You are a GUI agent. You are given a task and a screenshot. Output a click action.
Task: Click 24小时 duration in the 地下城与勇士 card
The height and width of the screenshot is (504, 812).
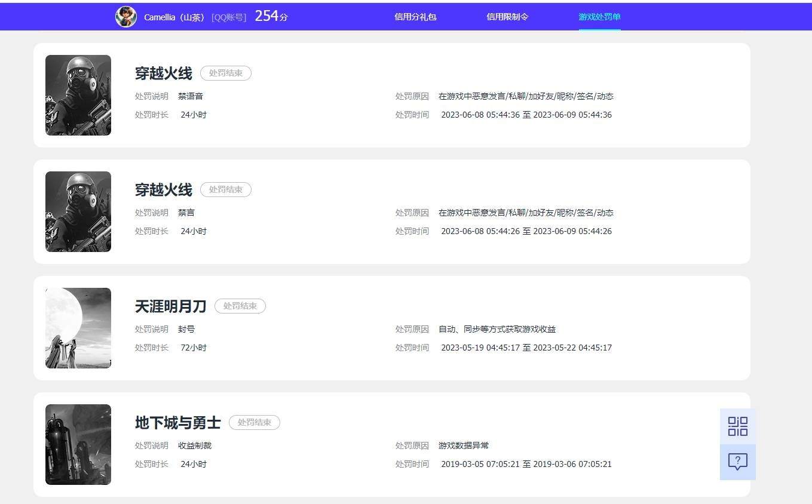pyautogui.click(x=194, y=464)
